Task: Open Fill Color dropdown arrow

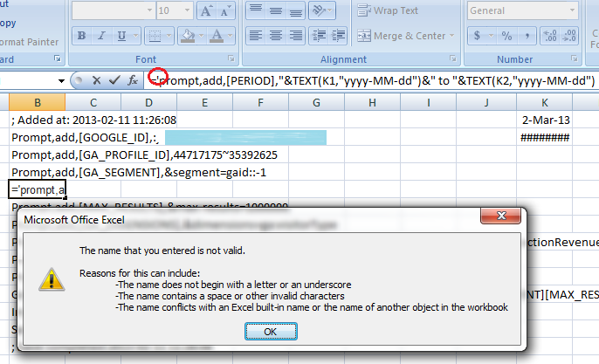Action: pyautogui.click(x=202, y=36)
